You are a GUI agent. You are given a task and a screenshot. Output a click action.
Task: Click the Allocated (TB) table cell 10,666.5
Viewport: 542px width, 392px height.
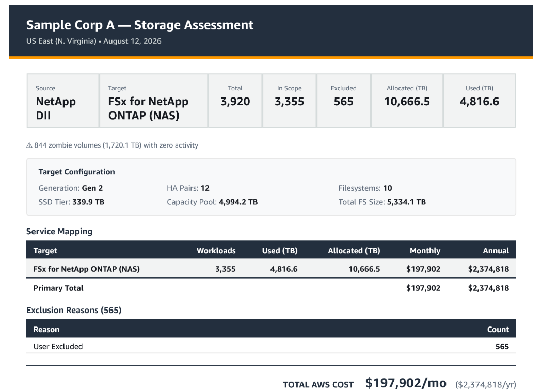click(x=364, y=269)
